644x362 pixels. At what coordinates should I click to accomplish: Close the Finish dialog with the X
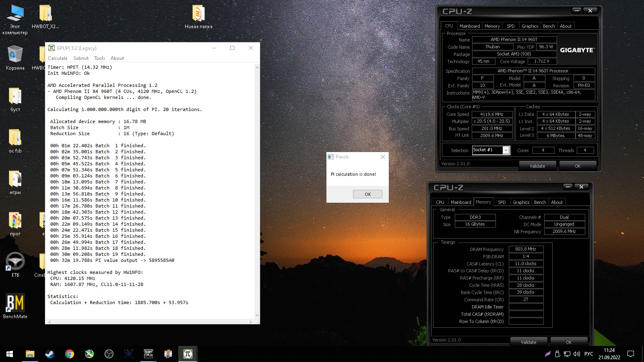pos(383,157)
